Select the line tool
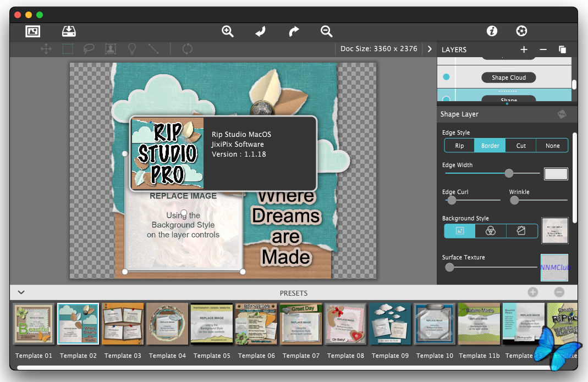 tap(154, 49)
